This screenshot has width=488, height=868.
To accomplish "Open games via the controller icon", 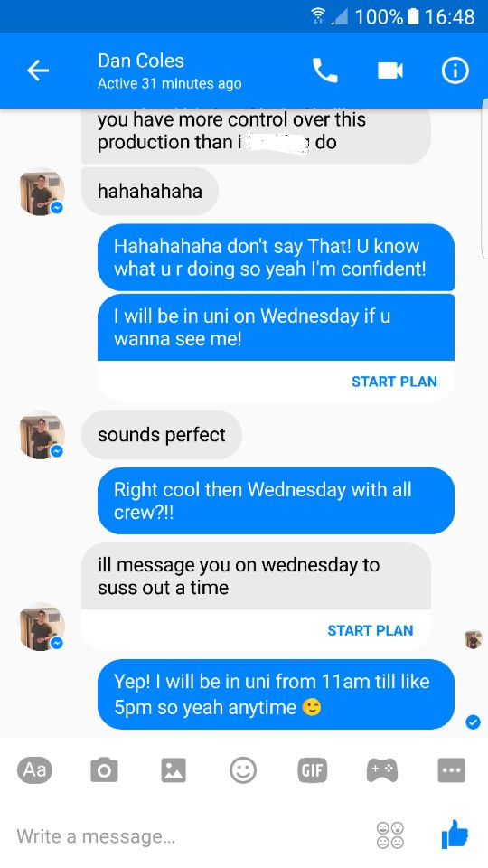I will [382, 769].
